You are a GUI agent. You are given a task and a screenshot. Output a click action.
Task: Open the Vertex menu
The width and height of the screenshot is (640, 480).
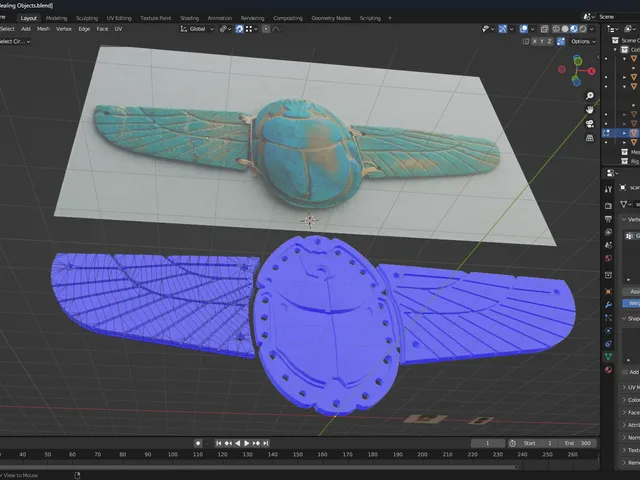(64, 29)
